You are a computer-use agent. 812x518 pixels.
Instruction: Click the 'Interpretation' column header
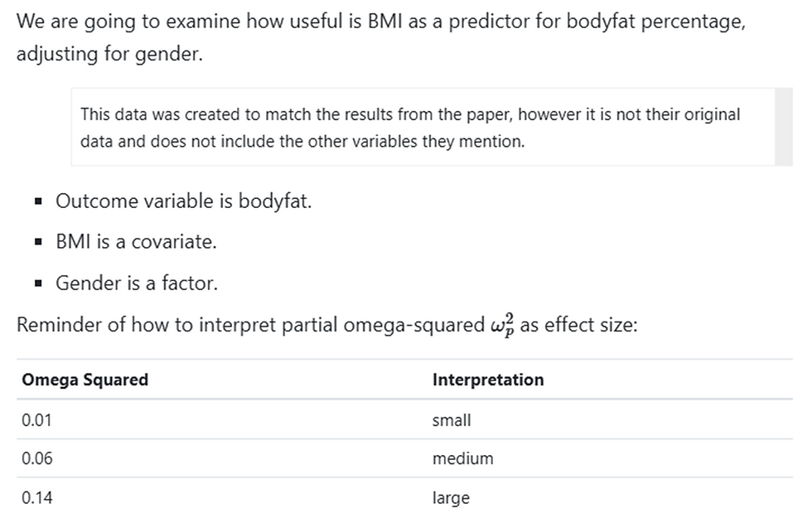point(488,380)
